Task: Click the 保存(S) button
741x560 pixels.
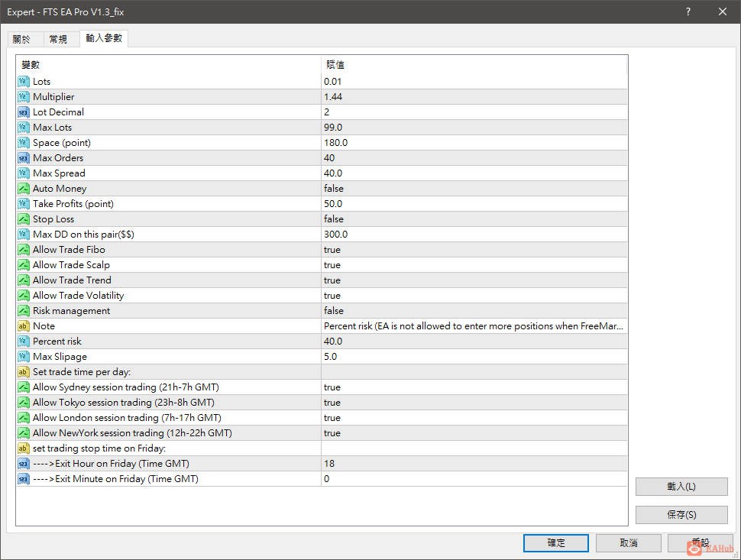Action: [x=681, y=515]
